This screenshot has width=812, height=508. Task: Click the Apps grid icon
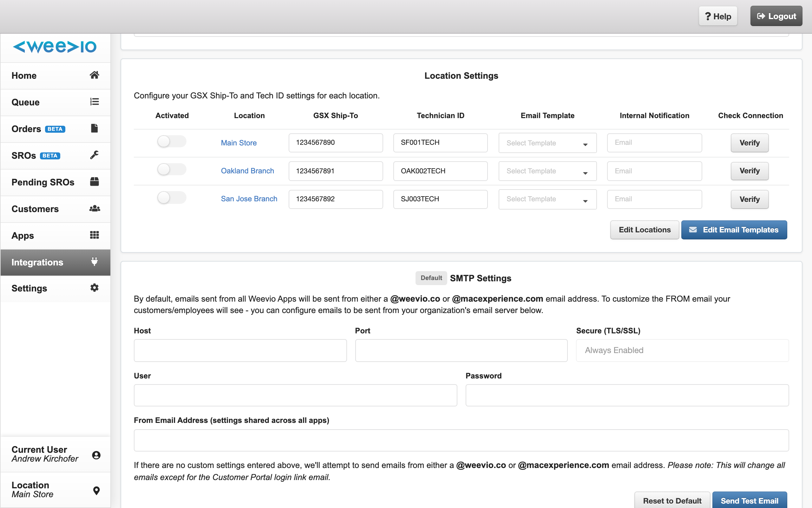point(94,235)
